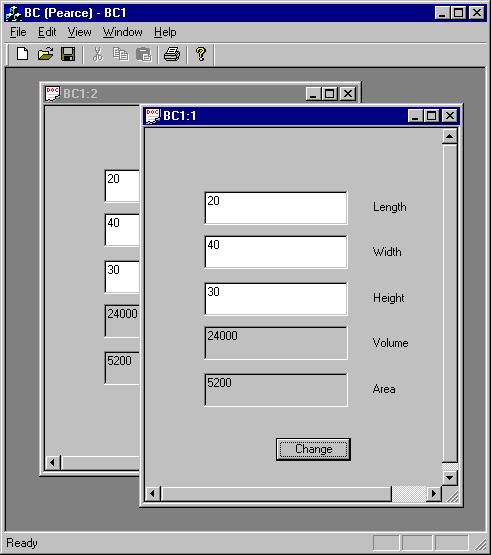Click the Change button

pyautogui.click(x=313, y=449)
